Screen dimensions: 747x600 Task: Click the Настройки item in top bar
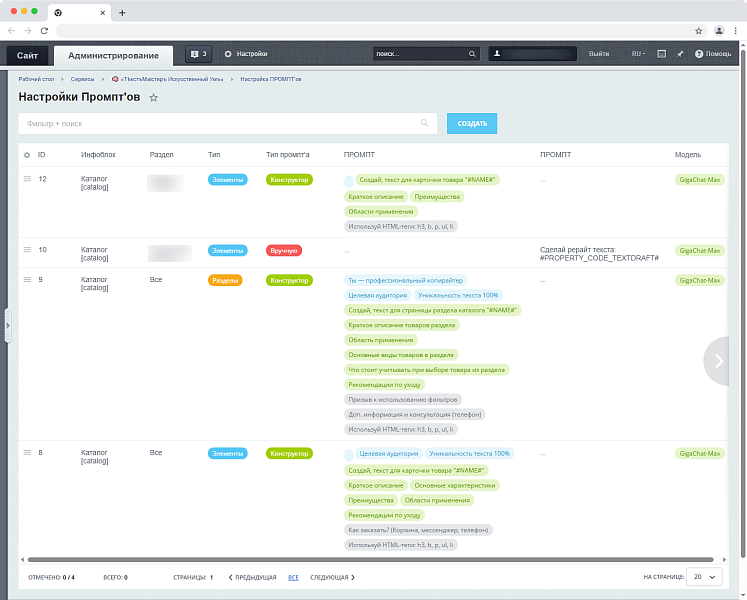click(x=246, y=53)
